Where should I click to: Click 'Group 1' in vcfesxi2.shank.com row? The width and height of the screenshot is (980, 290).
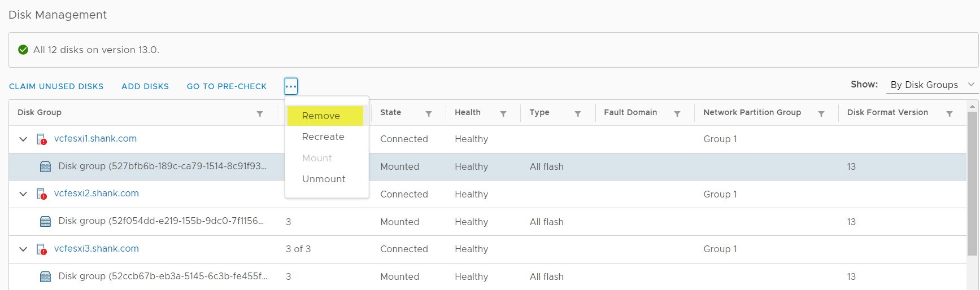720,194
